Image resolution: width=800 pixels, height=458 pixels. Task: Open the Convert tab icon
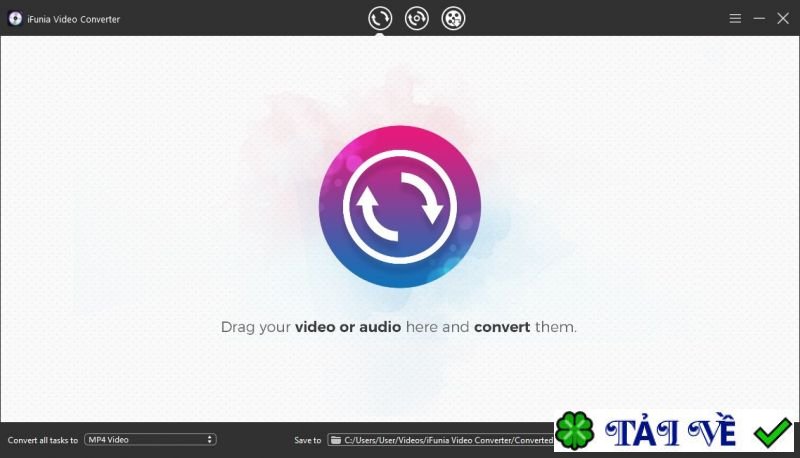coord(380,19)
